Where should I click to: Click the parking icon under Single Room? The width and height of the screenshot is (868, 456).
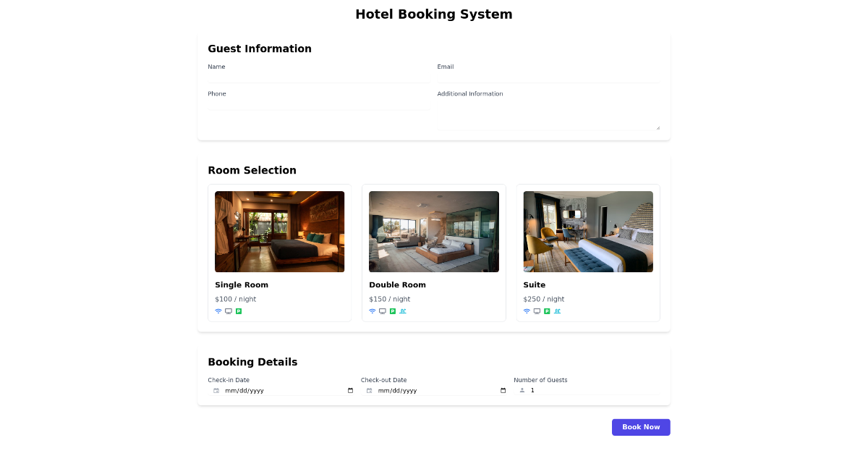click(239, 311)
